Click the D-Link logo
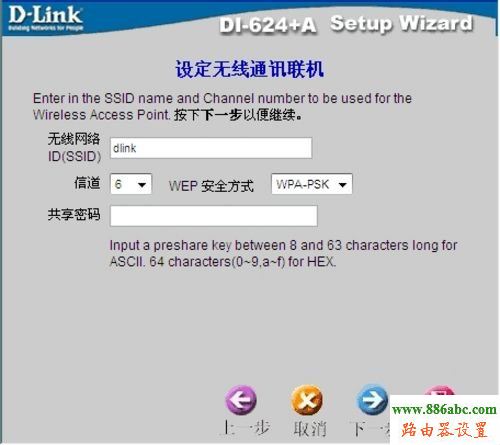Image resolution: width=500 pixels, height=445 pixels. (x=46, y=19)
